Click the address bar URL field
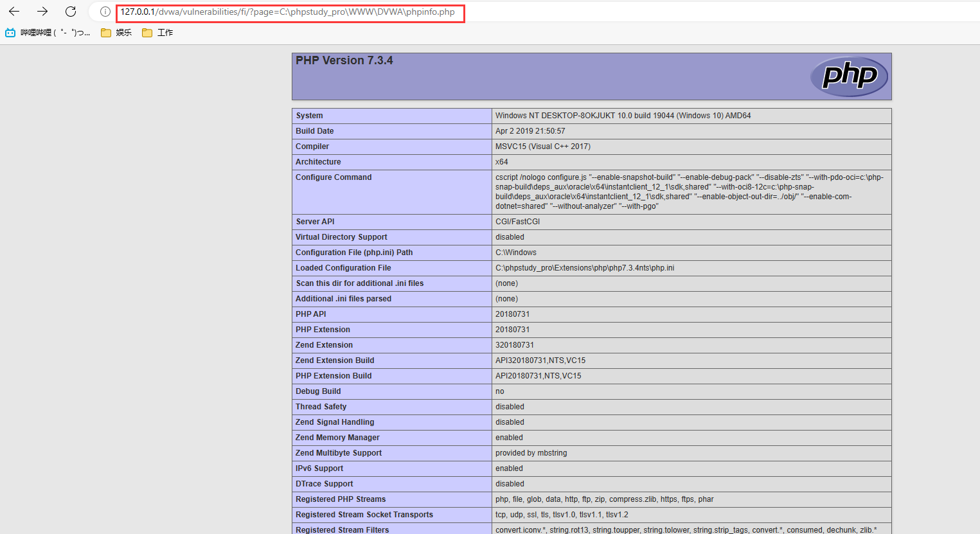 tap(288, 12)
